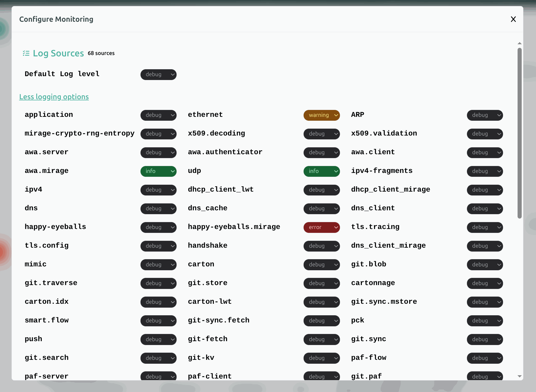Viewport: 536px width, 392px height.
Task: Open the awa.client level dropdown
Action: (485, 153)
